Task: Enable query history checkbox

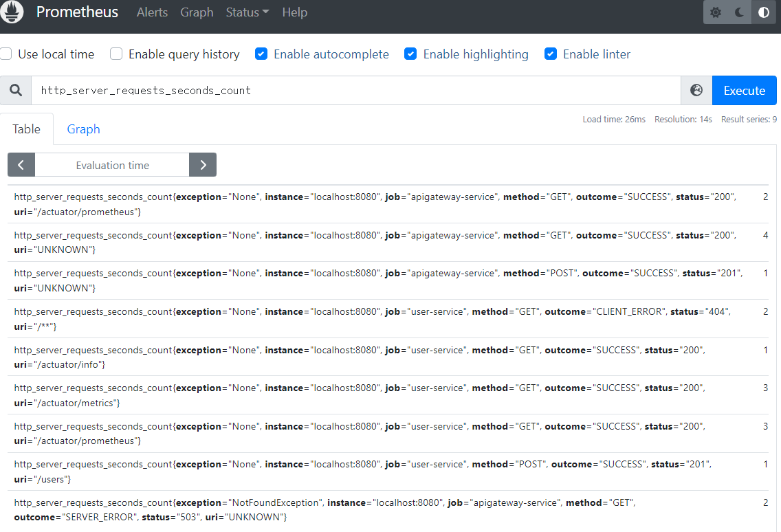Action: click(x=116, y=54)
